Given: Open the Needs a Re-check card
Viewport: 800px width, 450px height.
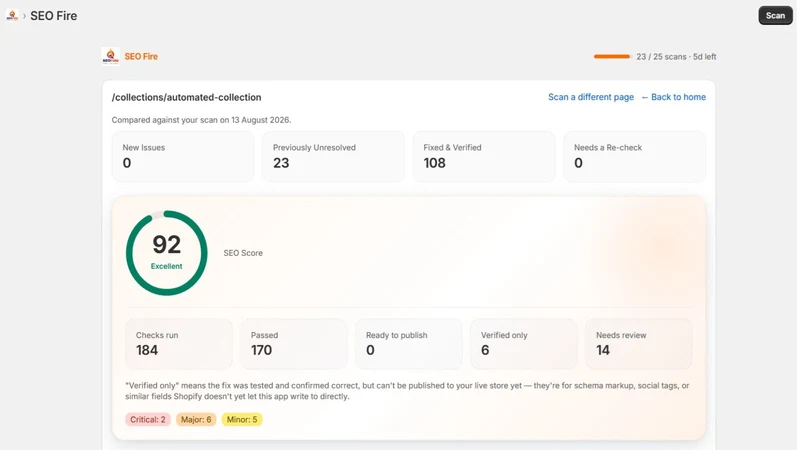Looking at the screenshot, I should click(635, 157).
